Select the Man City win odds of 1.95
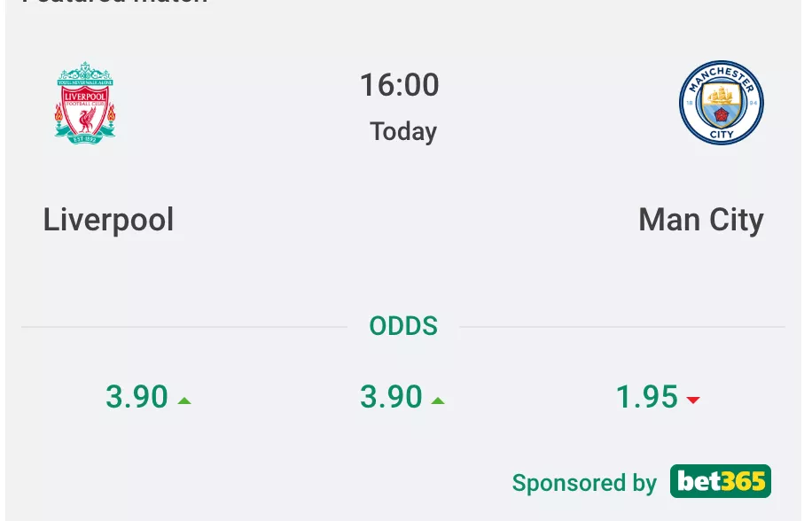Image resolution: width=812 pixels, height=521 pixels. pos(647,397)
